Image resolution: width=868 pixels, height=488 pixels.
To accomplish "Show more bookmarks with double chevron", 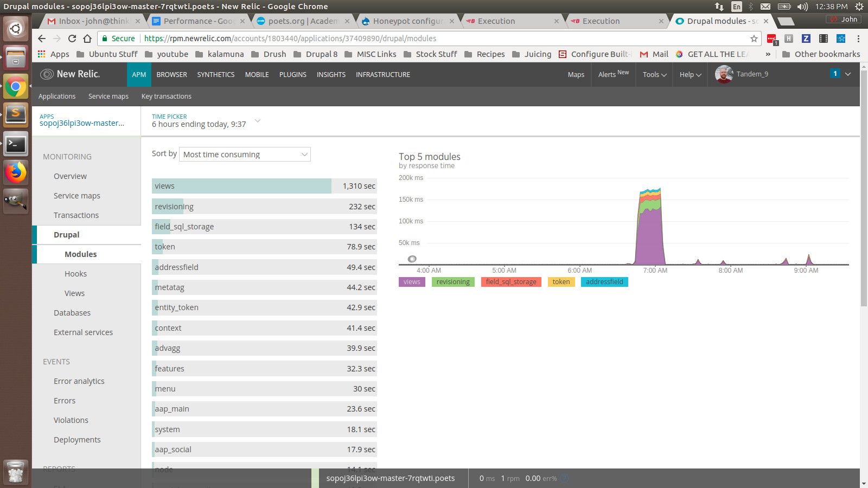I will pyautogui.click(x=768, y=54).
